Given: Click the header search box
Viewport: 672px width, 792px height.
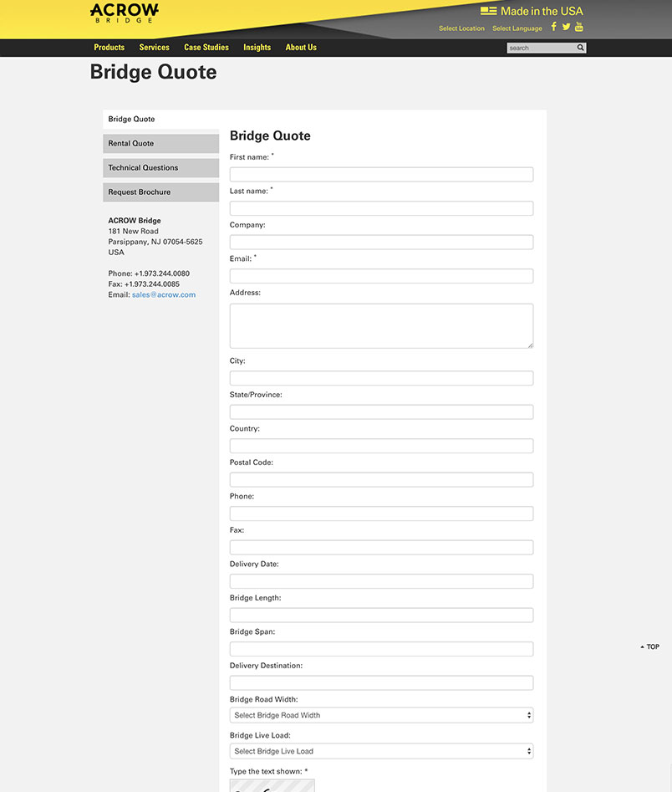Looking at the screenshot, I should (540, 48).
